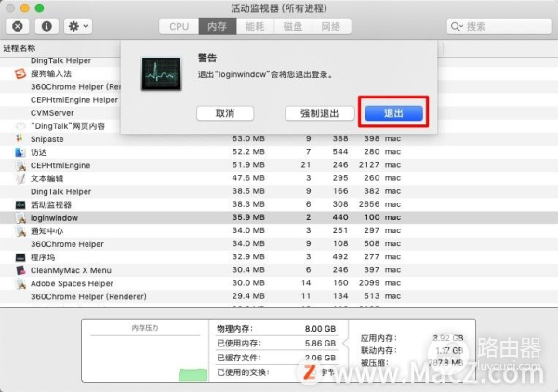Select the 通知中心 process name

click(x=47, y=231)
